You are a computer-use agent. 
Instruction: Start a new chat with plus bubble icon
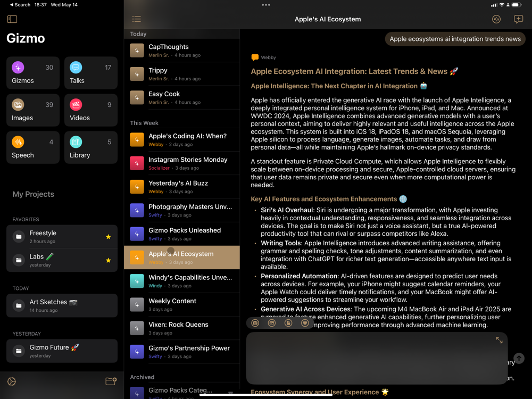[518, 19]
